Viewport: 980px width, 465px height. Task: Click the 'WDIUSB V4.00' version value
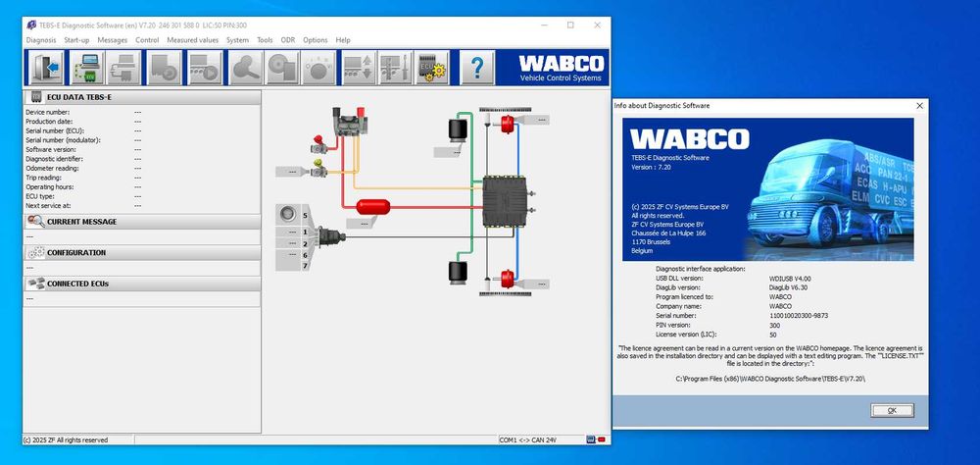pos(790,279)
